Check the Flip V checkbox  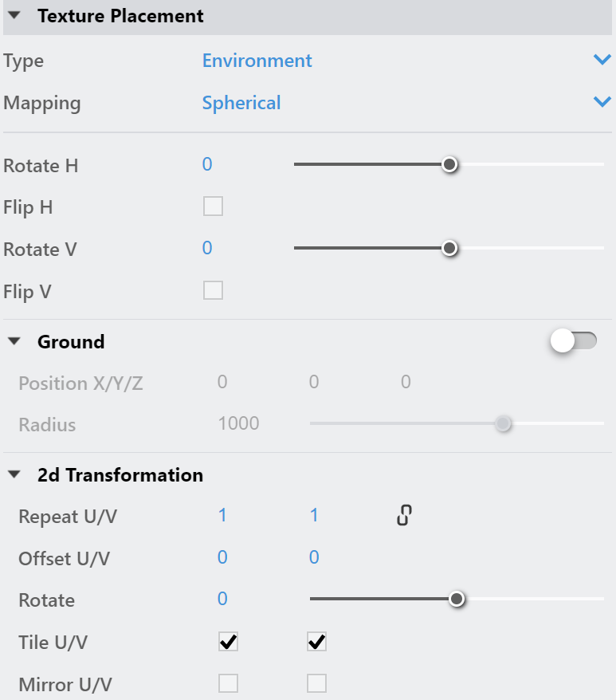[x=213, y=290]
